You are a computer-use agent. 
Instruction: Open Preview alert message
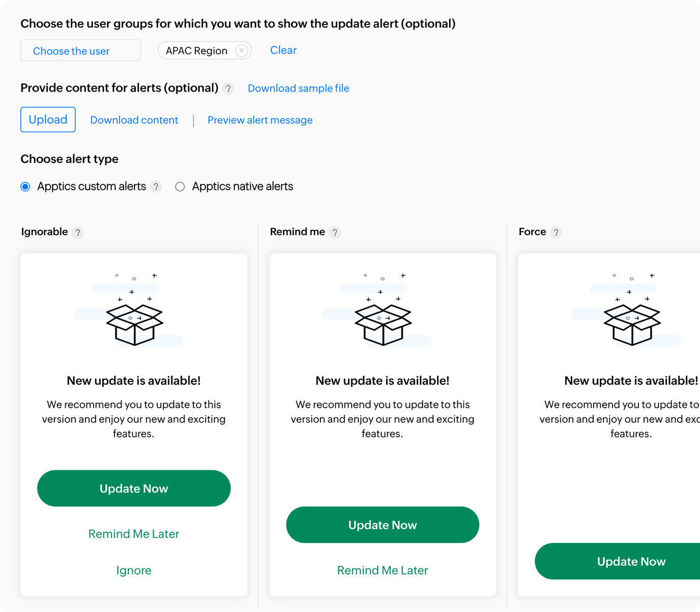(259, 120)
